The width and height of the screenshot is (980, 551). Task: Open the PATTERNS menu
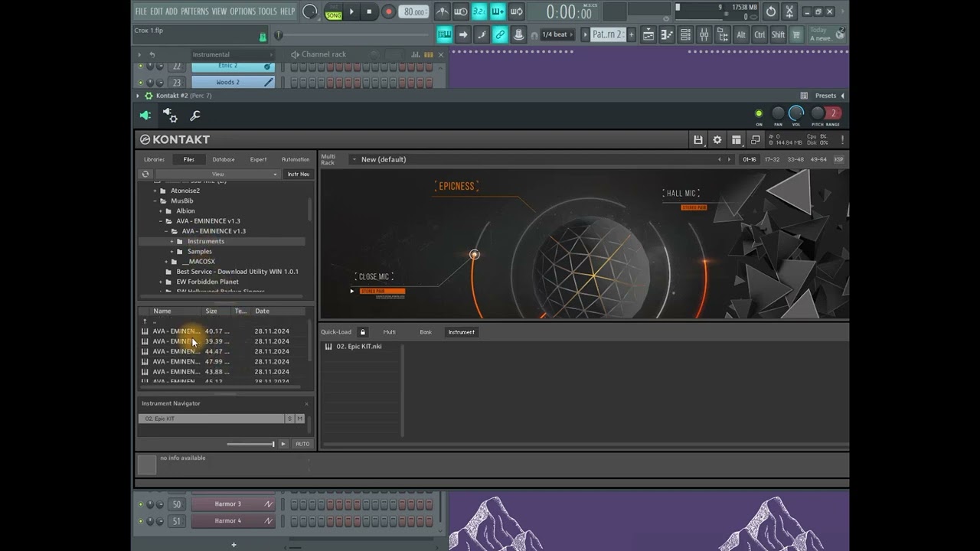click(x=194, y=11)
